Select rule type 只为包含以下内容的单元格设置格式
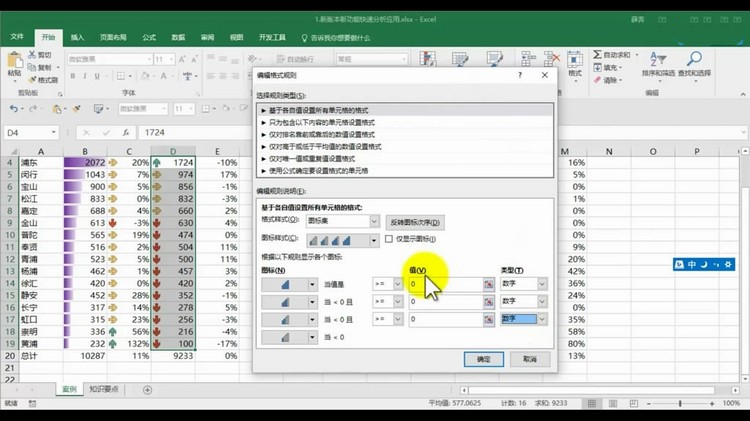Image resolution: width=750 pixels, height=421 pixels. pyautogui.click(x=405, y=122)
